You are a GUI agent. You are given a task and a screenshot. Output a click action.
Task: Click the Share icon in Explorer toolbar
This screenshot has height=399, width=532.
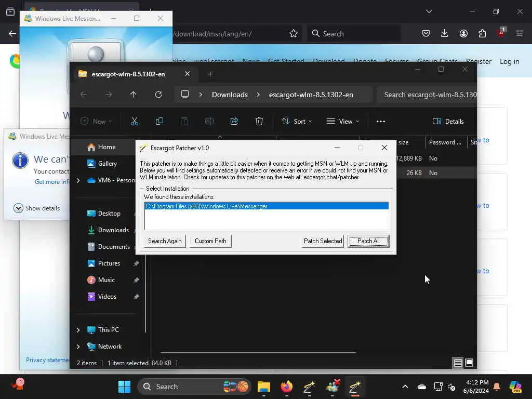click(x=234, y=121)
